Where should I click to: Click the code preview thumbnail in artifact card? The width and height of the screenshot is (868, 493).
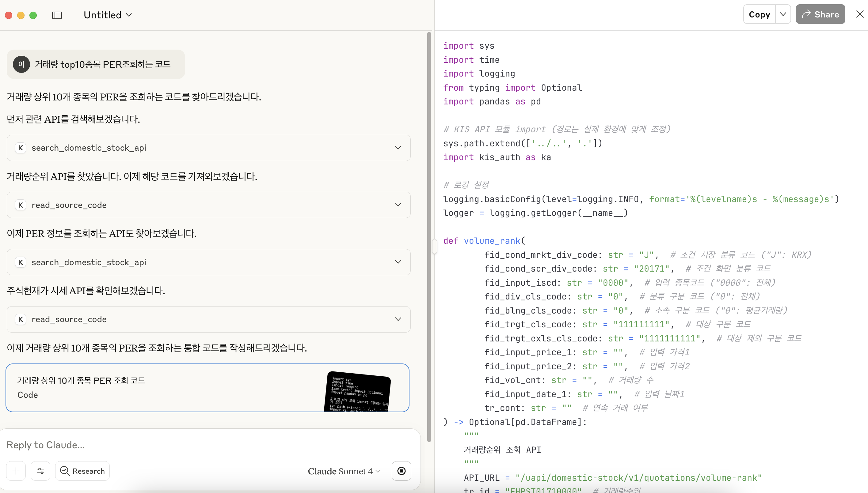[x=357, y=391]
